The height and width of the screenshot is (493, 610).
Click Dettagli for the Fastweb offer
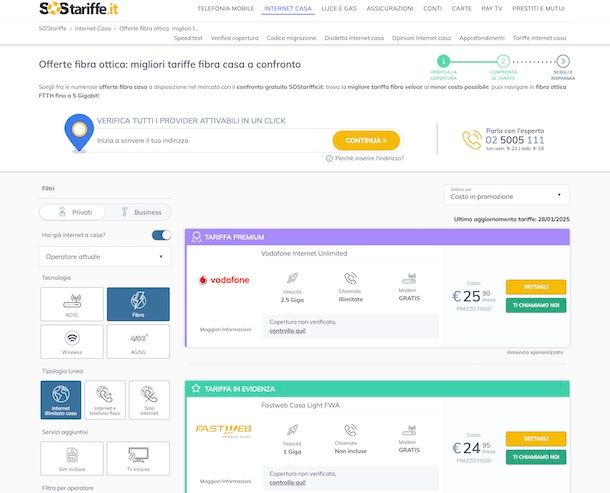click(536, 439)
